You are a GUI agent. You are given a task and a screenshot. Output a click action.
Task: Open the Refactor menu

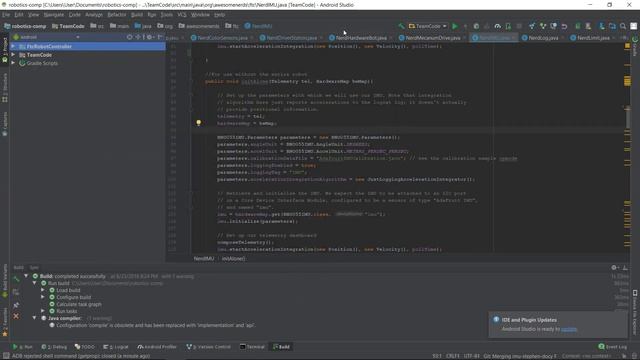[117, 15]
